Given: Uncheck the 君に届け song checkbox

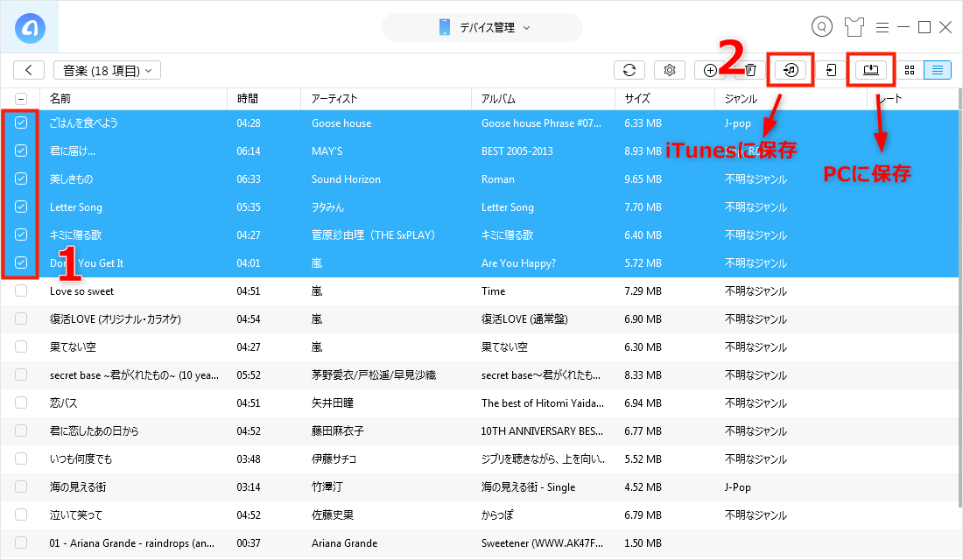Looking at the screenshot, I should tap(21, 150).
